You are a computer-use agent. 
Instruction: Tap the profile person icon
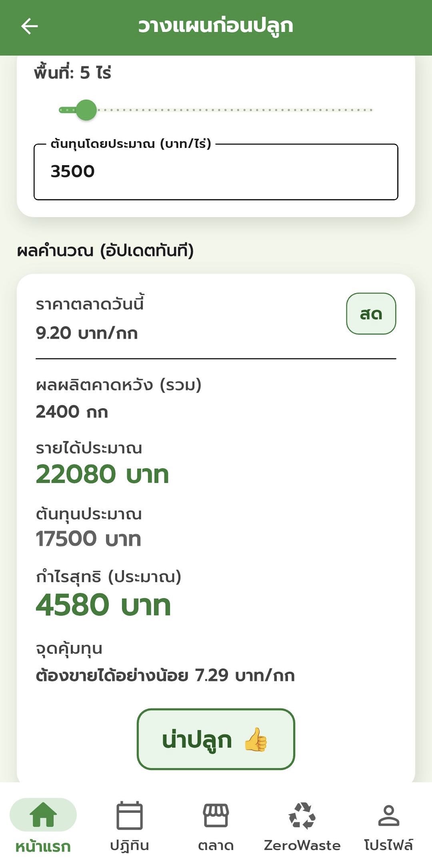(x=388, y=815)
